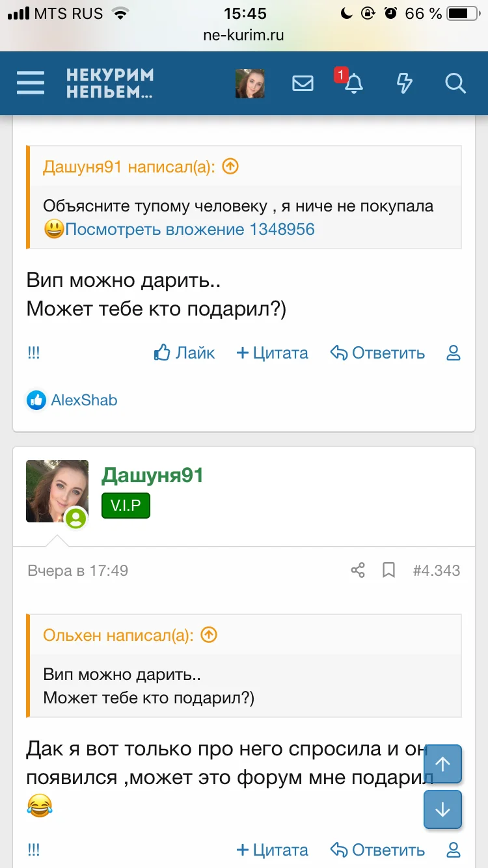View AlexShab's profile from the likes row
This screenshot has height=868, width=488.
84,400
